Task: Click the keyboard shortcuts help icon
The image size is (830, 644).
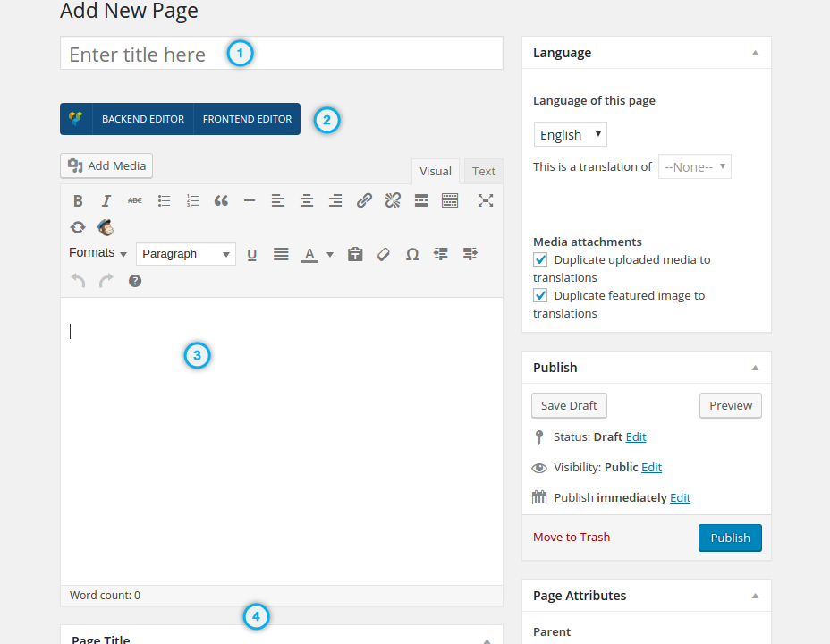Action: click(x=135, y=281)
